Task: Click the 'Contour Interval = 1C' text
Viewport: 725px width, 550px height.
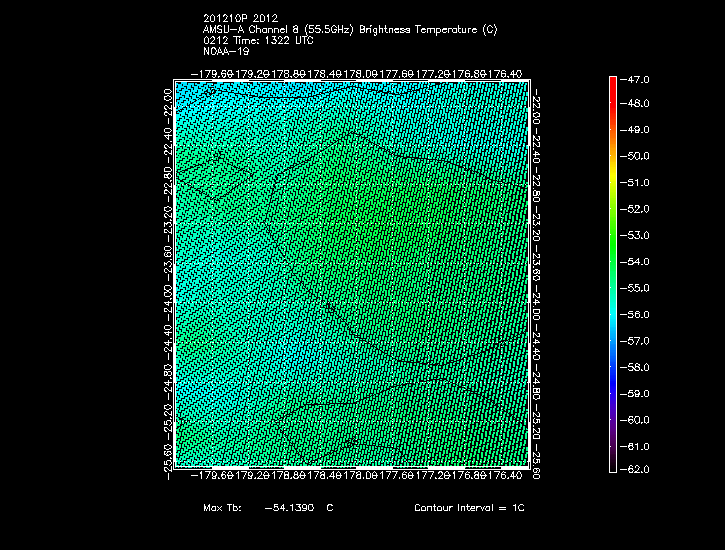Action: pos(469,508)
